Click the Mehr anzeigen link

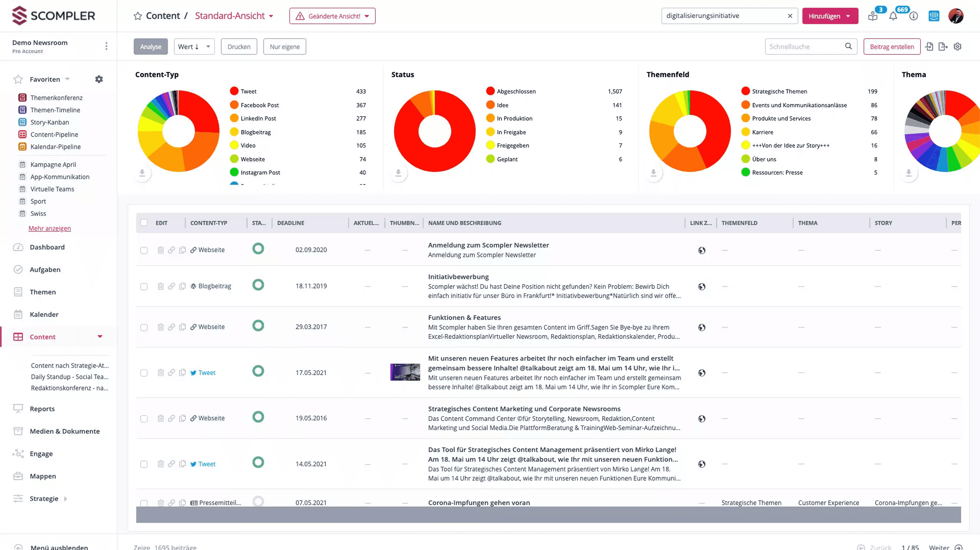[x=49, y=228]
